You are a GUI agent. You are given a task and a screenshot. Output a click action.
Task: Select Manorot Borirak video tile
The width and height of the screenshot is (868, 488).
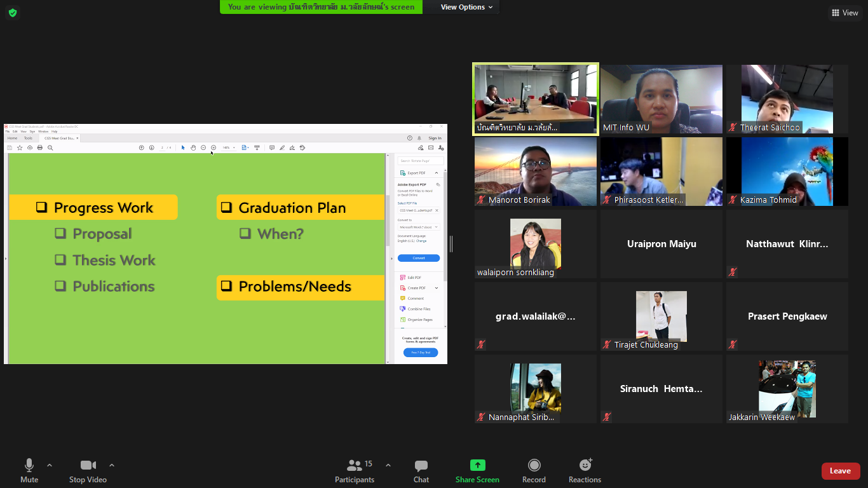tap(536, 171)
